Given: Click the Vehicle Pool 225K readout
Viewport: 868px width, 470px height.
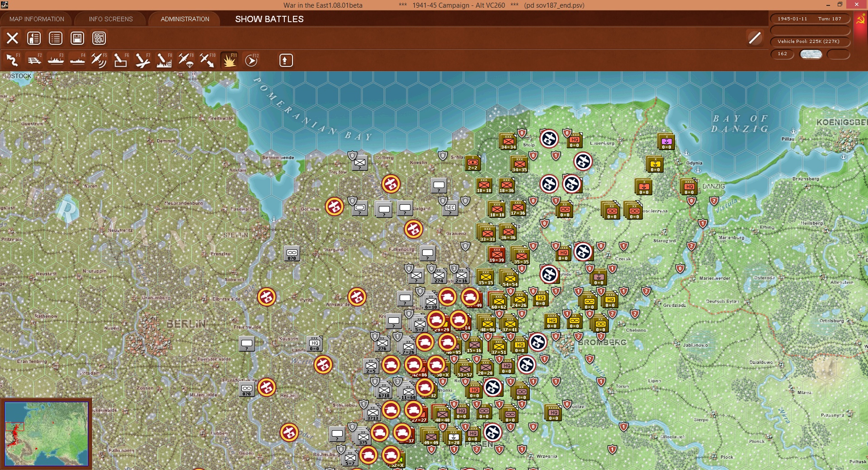Looking at the screenshot, I should tap(810, 42).
